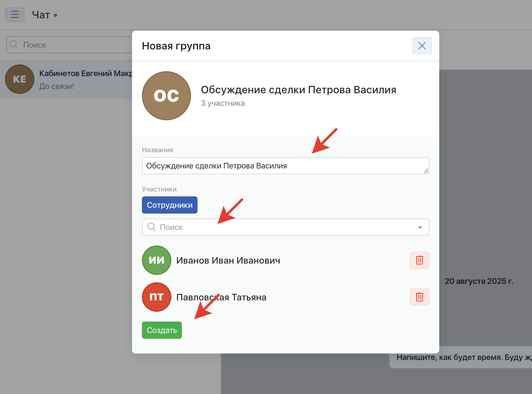Image resolution: width=532 pixels, height=394 pixels.
Task: Click the name Иванов Иван Иванович
Action: pos(228,261)
